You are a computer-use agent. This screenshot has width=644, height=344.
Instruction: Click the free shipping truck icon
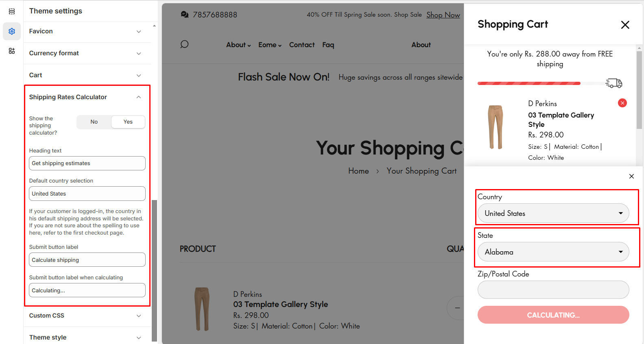tap(614, 83)
